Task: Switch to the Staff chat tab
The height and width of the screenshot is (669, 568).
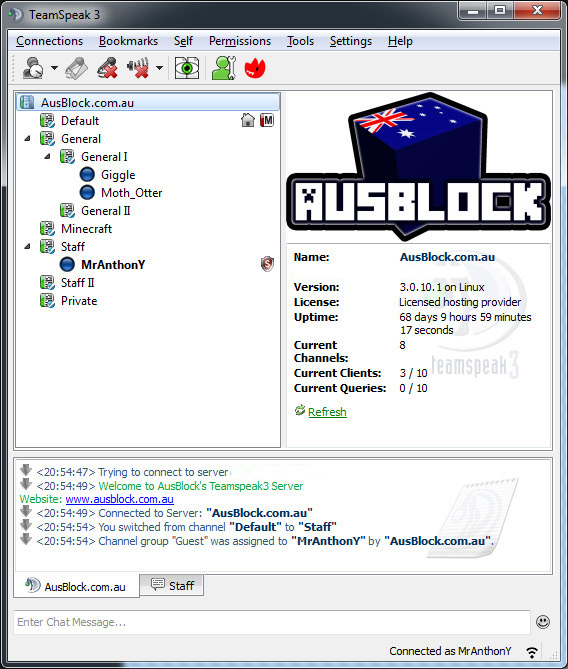Action: click(172, 585)
